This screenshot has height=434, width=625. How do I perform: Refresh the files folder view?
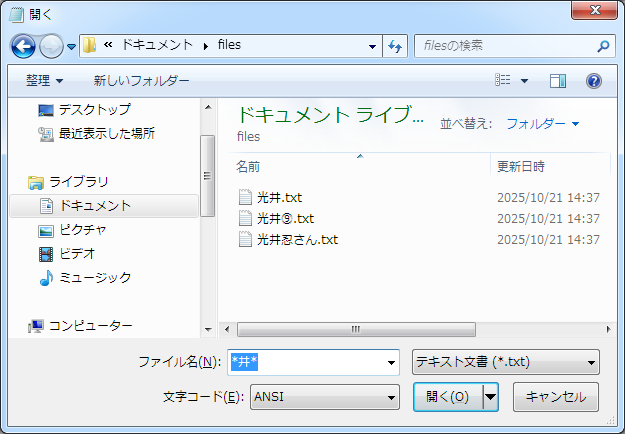point(395,47)
